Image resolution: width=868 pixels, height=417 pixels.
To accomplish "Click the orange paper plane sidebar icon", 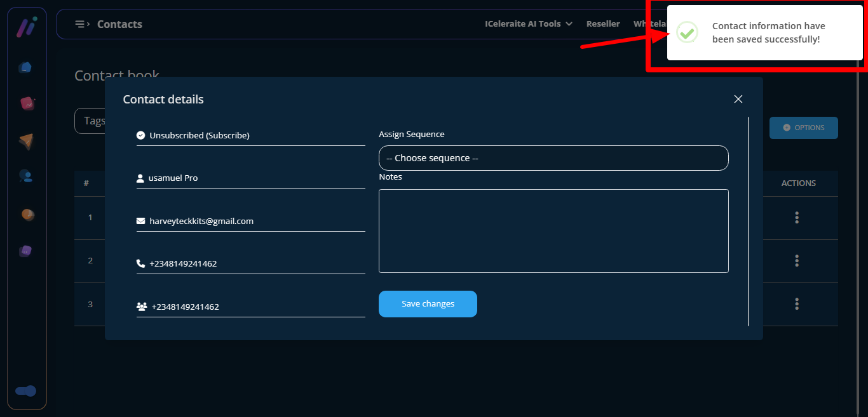I will coord(26,141).
